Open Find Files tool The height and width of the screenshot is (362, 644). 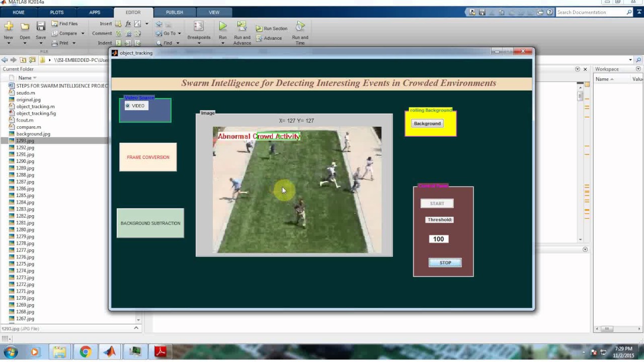coord(64,24)
